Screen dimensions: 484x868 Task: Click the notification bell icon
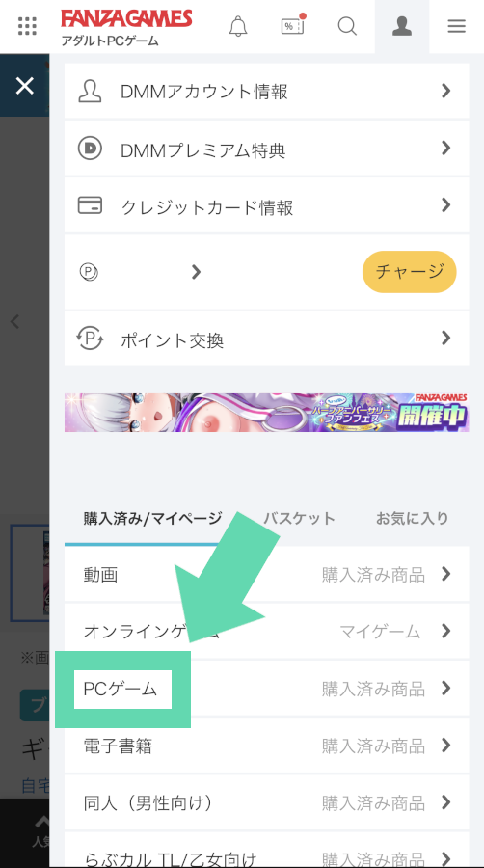238,26
